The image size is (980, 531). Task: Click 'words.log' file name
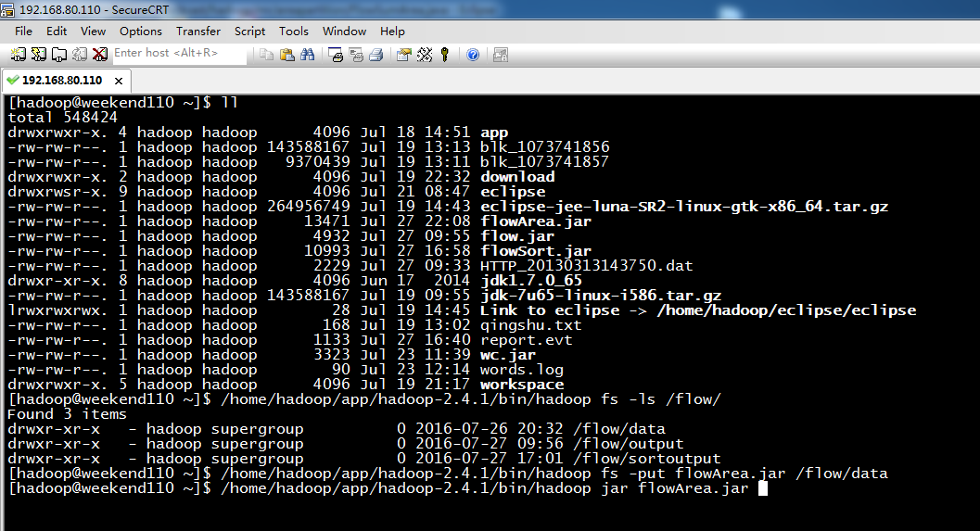pos(522,371)
